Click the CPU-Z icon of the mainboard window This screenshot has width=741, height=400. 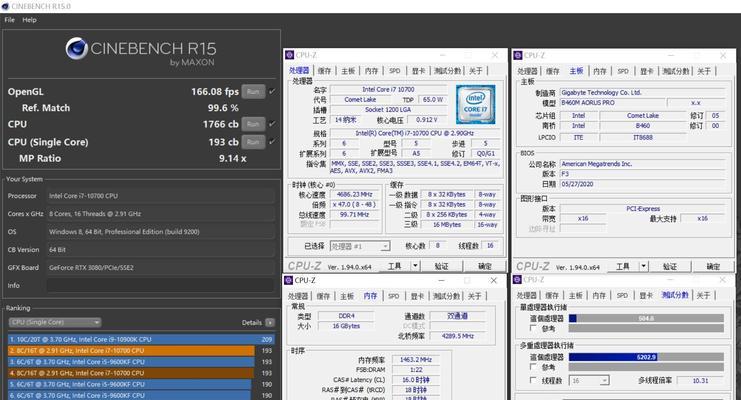pyautogui.click(x=517, y=55)
